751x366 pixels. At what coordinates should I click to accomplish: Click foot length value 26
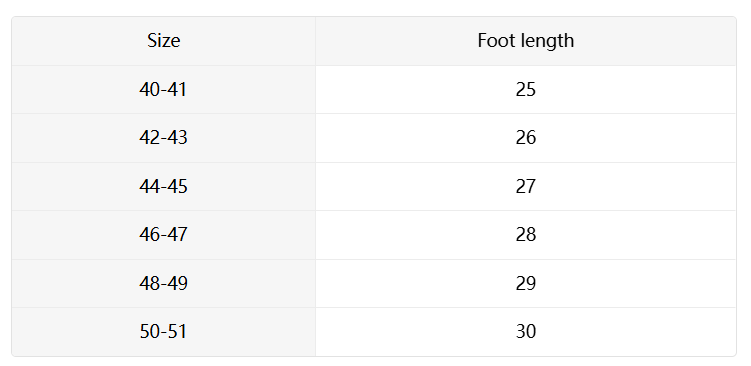525,138
